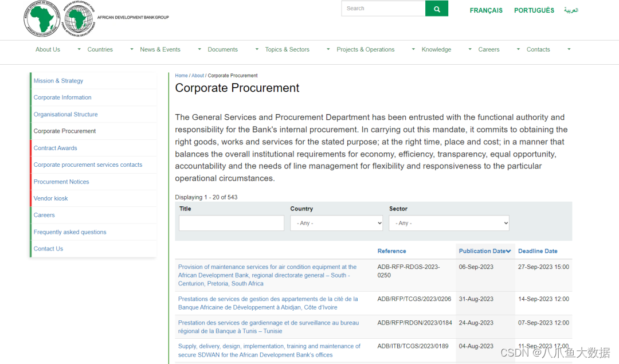Select reference ADB/RFP/RDGN/2023/0184 cell
The height and width of the screenshot is (364, 619).
pos(414,323)
